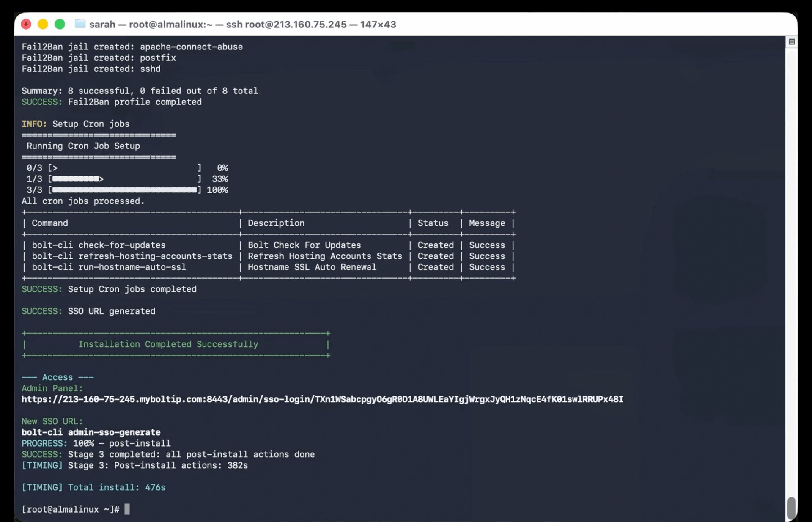Open the Admin Panel SSO login URL
Image resolution: width=812 pixels, height=522 pixels.
[322, 399]
